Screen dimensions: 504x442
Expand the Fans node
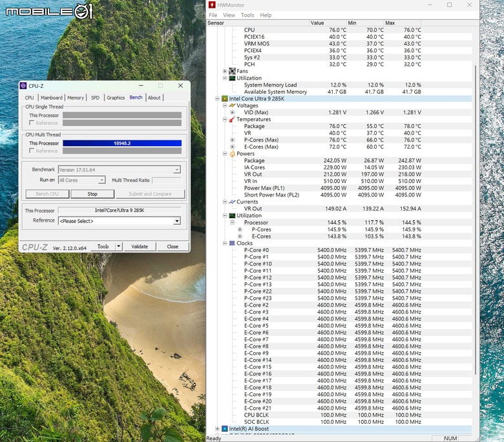(x=225, y=71)
